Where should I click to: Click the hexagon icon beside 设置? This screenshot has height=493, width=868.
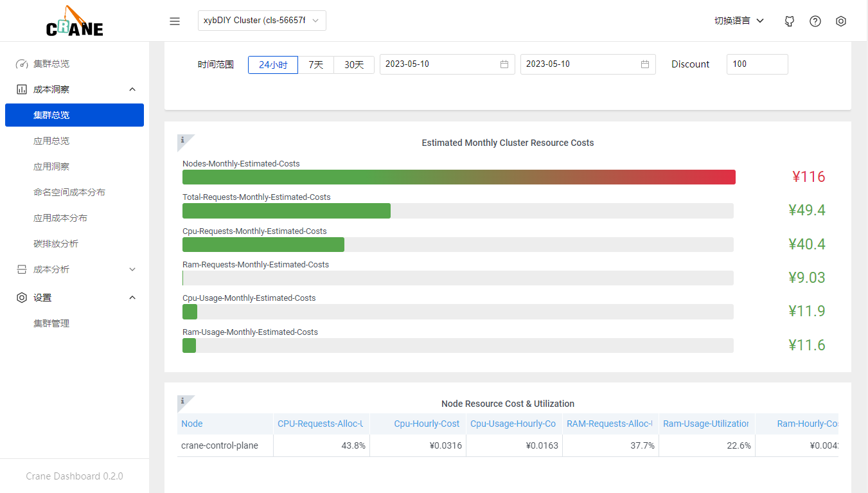(x=22, y=298)
